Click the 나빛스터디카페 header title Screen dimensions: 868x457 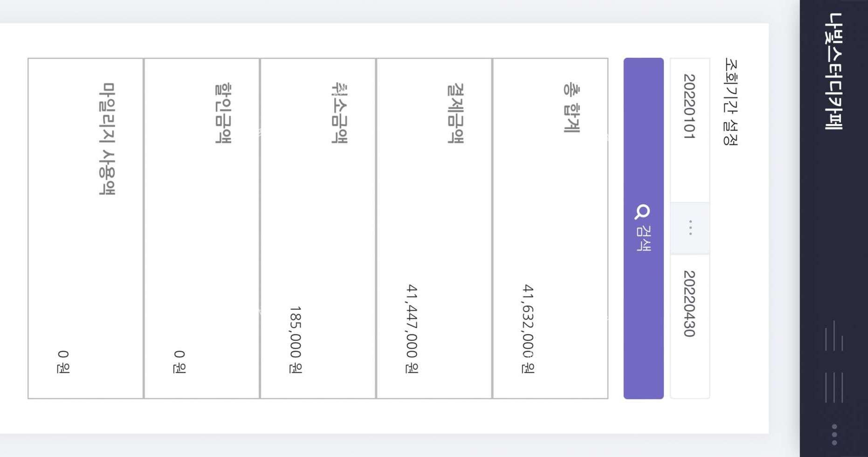pyautogui.click(x=834, y=71)
